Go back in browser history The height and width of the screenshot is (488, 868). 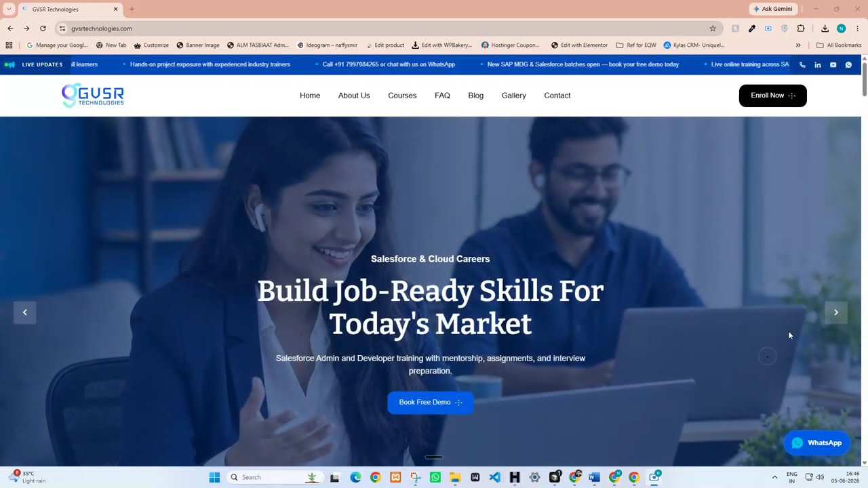(x=10, y=28)
